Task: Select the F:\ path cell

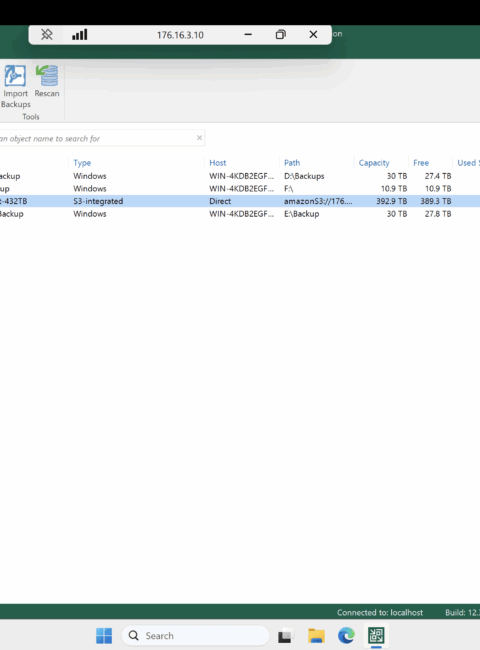Action: click(x=288, y=189)
